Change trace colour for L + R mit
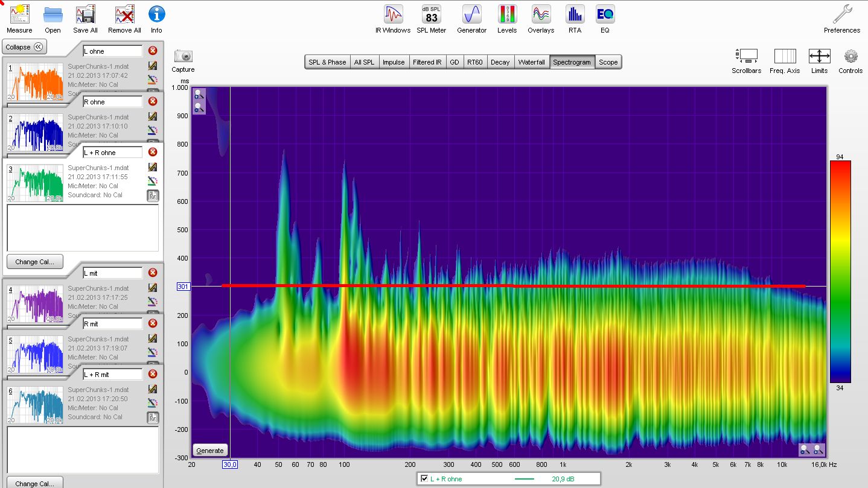This screenshot has width=868, height=488. pos(153,402)
